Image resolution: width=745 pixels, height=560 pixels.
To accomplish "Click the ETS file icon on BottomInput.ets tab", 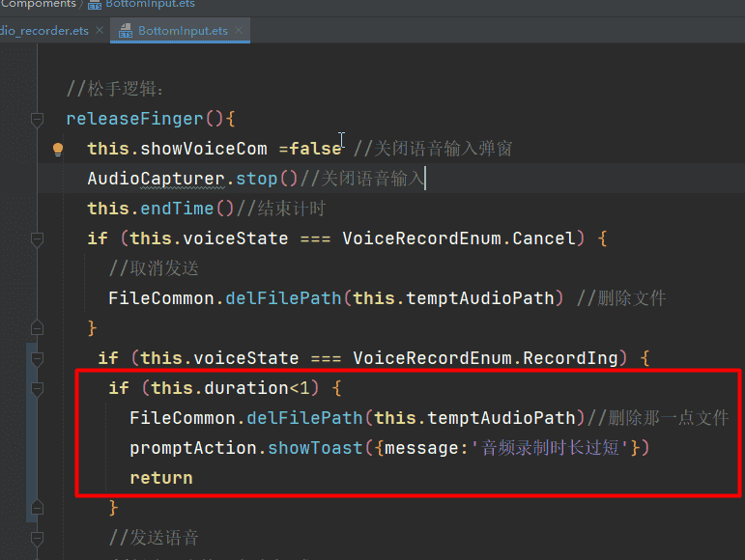I will 125,31.
